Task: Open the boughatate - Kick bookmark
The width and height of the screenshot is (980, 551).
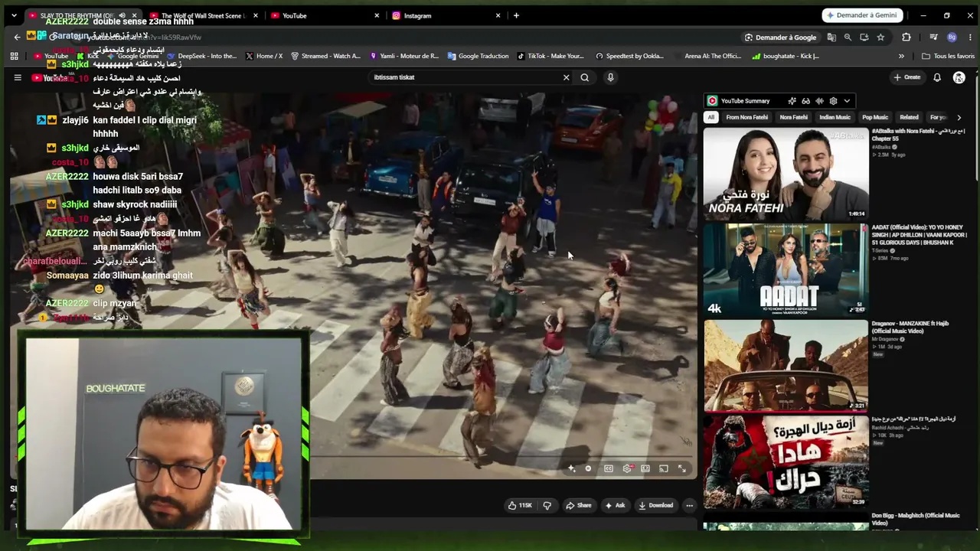Action: [x=786, y=56]
